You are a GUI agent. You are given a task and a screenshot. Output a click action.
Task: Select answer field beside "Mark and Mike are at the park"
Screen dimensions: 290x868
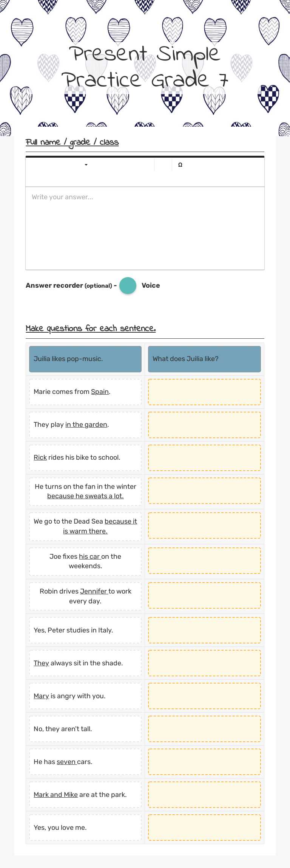(204, 794)
